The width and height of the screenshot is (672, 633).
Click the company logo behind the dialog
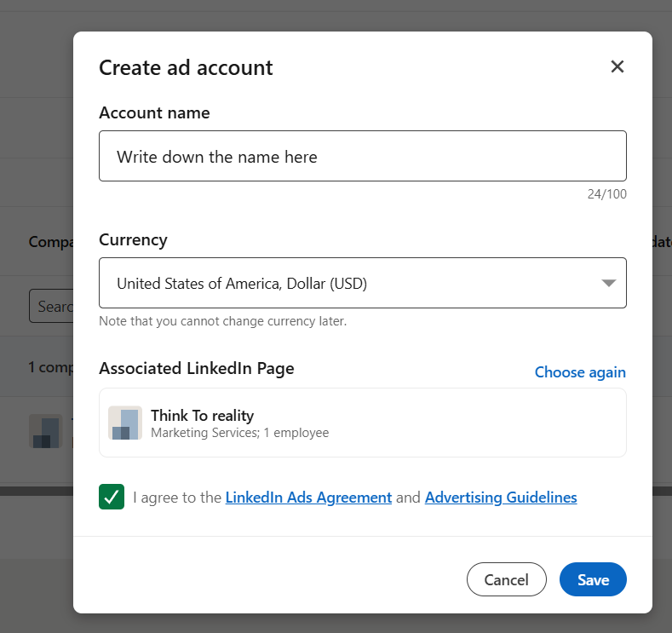tap(44, 431)
